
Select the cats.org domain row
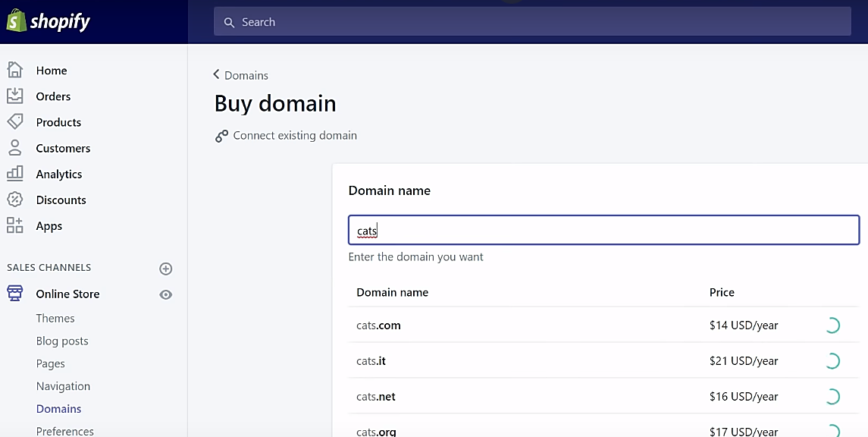click(x=603, y=426)
